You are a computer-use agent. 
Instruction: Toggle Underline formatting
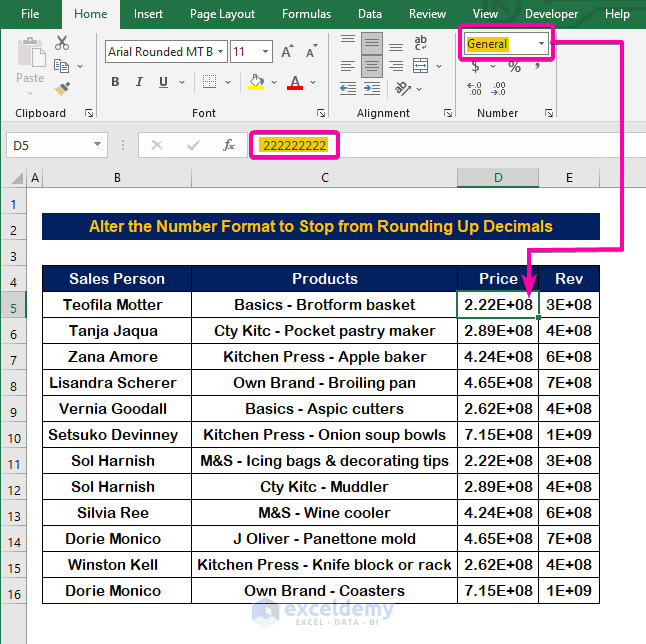coord(164,82)
